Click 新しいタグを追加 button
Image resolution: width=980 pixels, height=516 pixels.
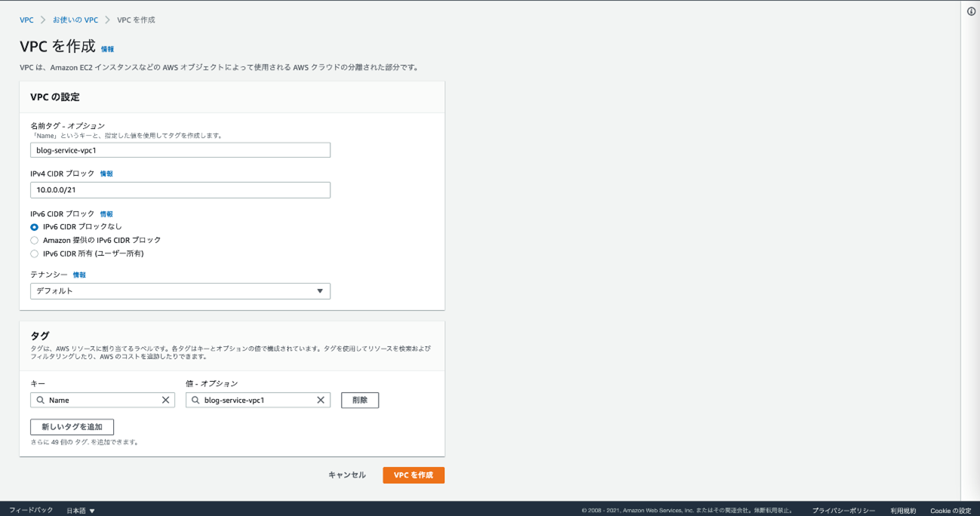[72, 427]
